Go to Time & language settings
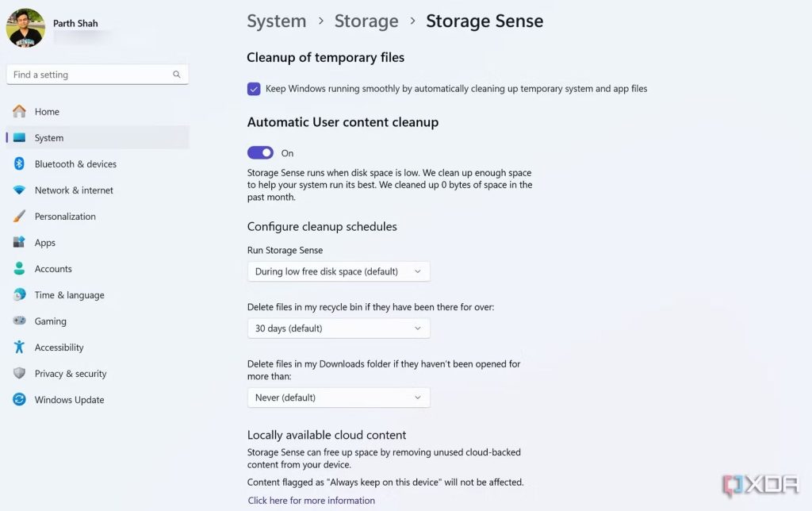This screenshot has height=511, width=812. (69, 295)
